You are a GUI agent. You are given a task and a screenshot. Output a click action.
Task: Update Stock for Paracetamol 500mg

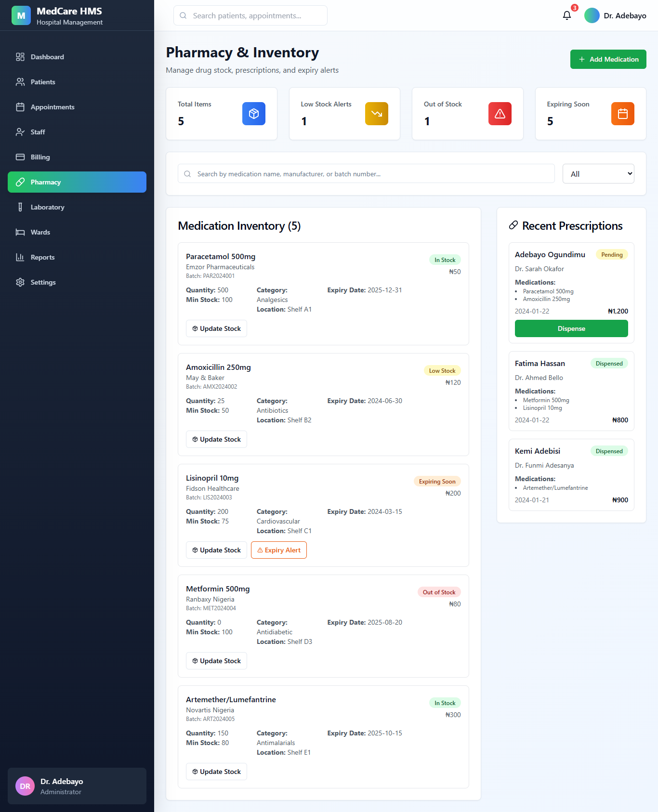216,328
